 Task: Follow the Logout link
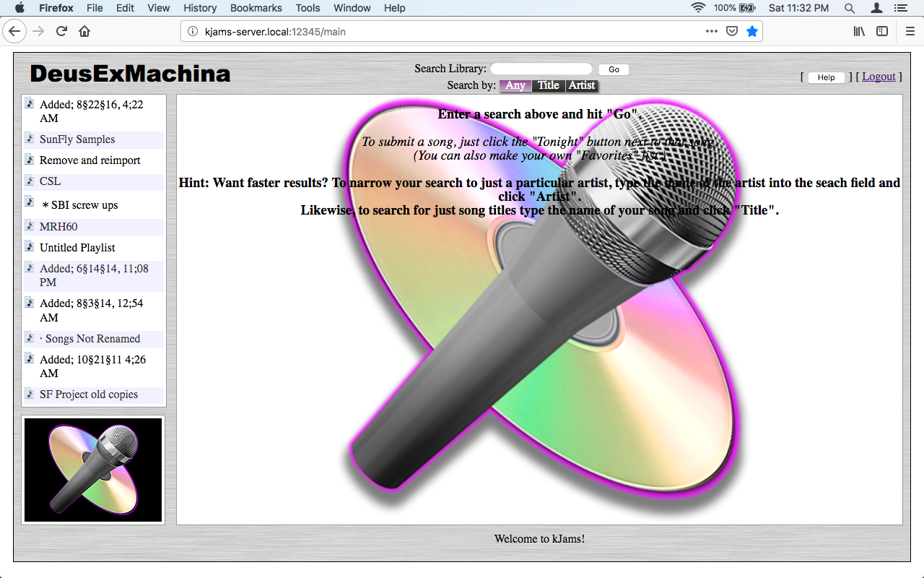879,77
